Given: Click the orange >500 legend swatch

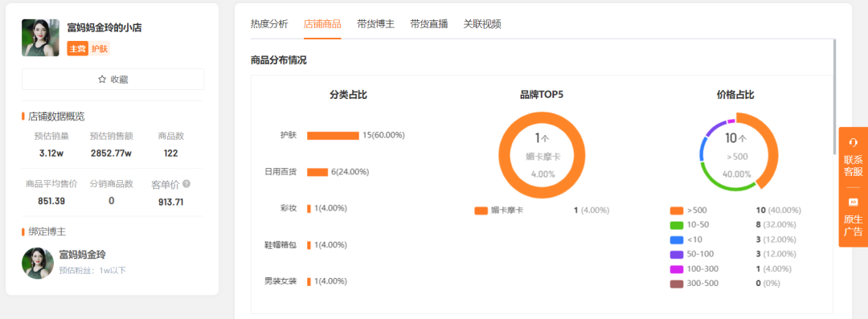Looking at the screenshot, I should coord(677,211).
